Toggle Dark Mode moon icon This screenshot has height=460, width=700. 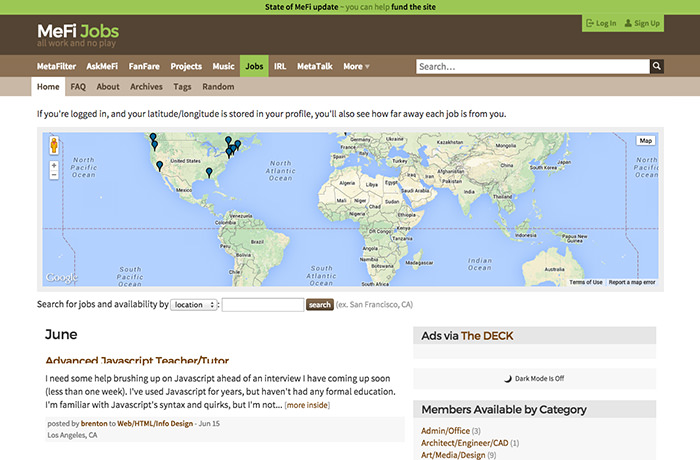pos(508,379)
